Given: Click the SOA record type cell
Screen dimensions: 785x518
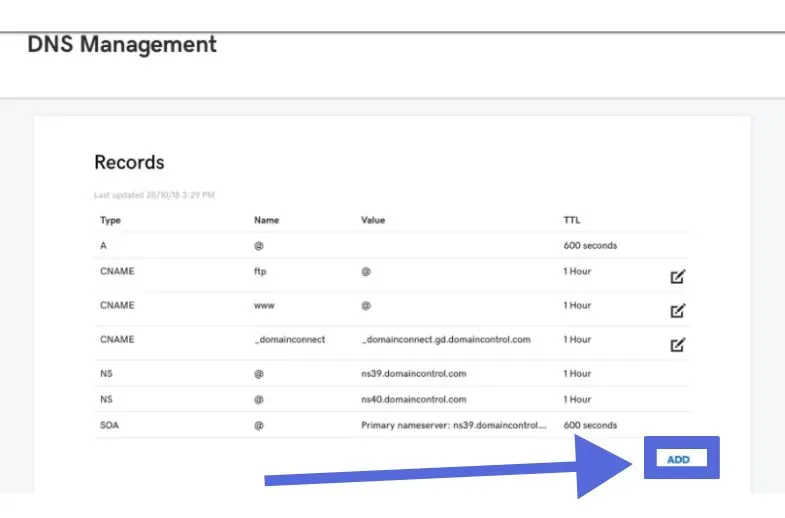Looking at the screenshot, I should pos(109,425).
